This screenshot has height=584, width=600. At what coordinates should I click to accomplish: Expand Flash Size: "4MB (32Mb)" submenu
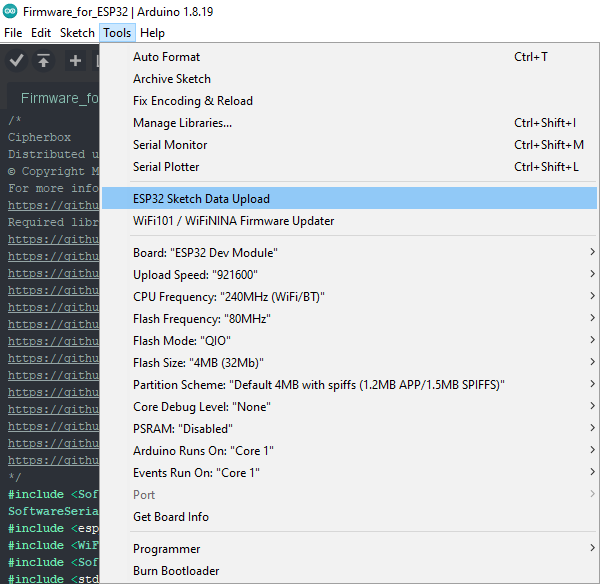(x=349, y=363)
